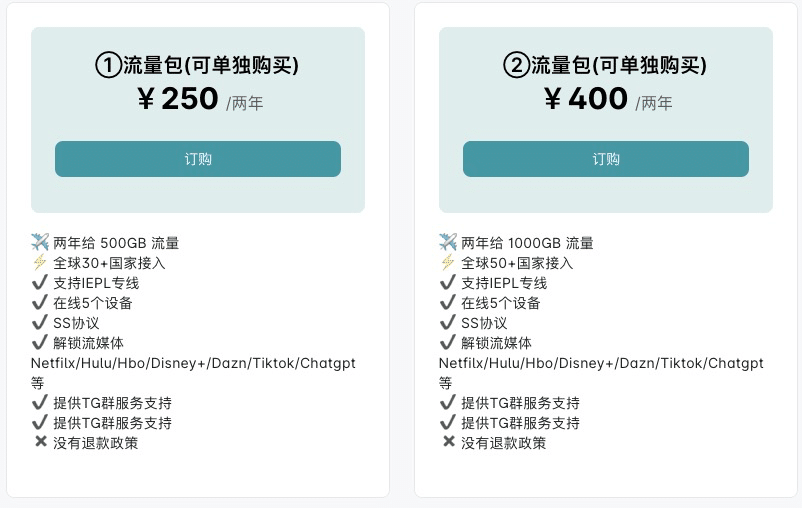
Task: Click lightning icon next to 全球50+国家接入
Action: 448,262
